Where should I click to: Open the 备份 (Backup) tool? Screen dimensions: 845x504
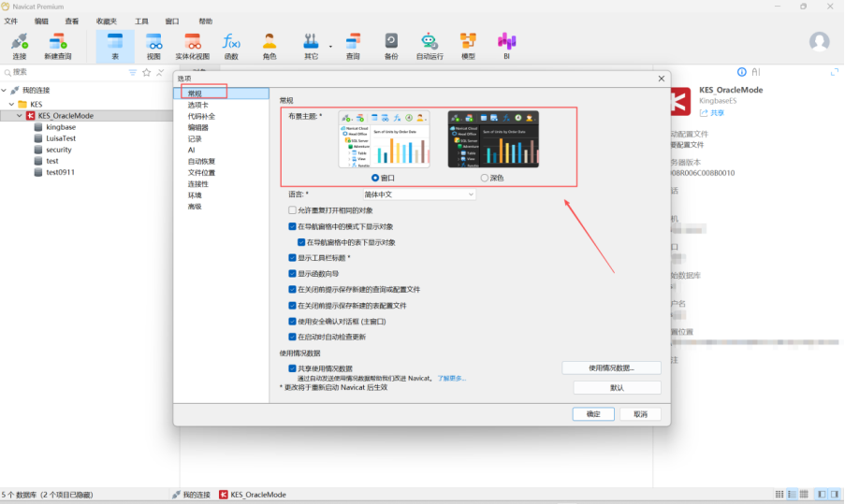pos(391,43)
